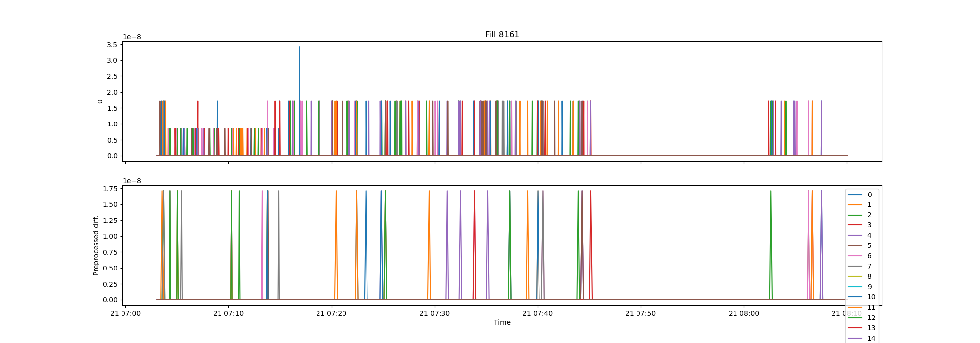The image size is (980, 343).
Task: Pick legend entry label "13"
Action: click(871, 328)
